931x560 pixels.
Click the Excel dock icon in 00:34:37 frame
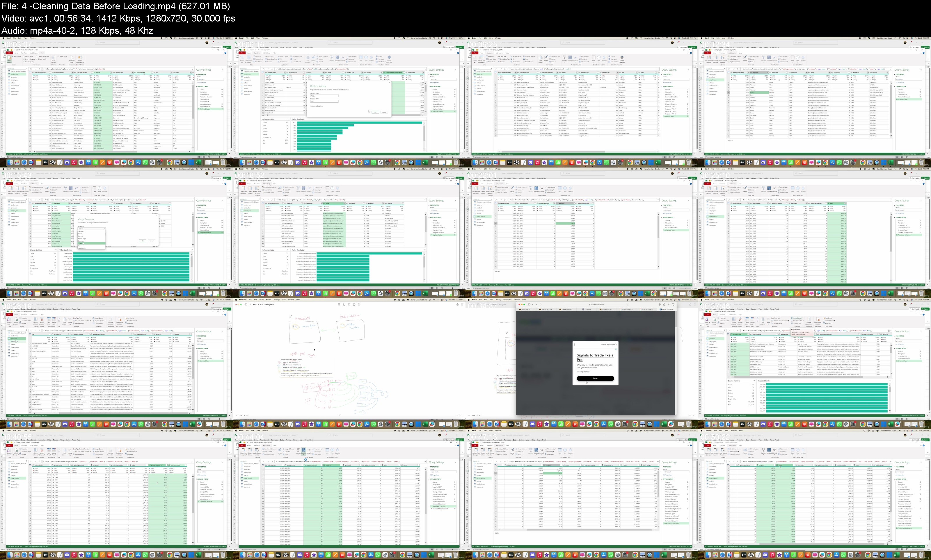pyautogui.click(x=664, y=424)
